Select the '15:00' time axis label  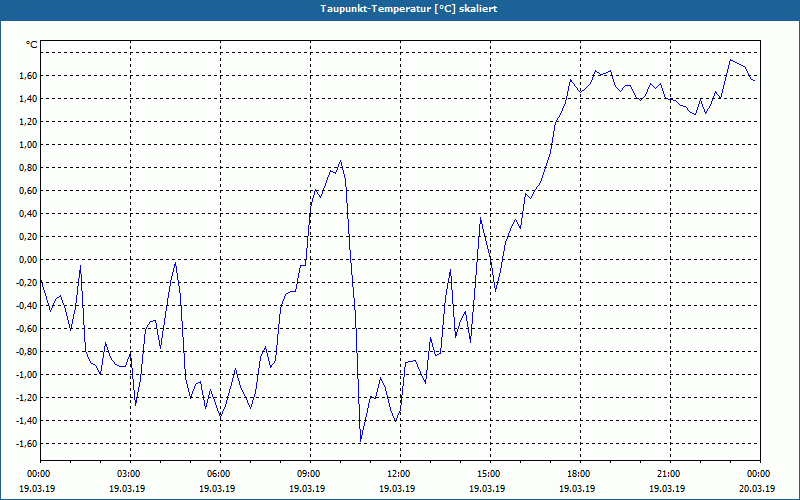[x=490, y=474]
